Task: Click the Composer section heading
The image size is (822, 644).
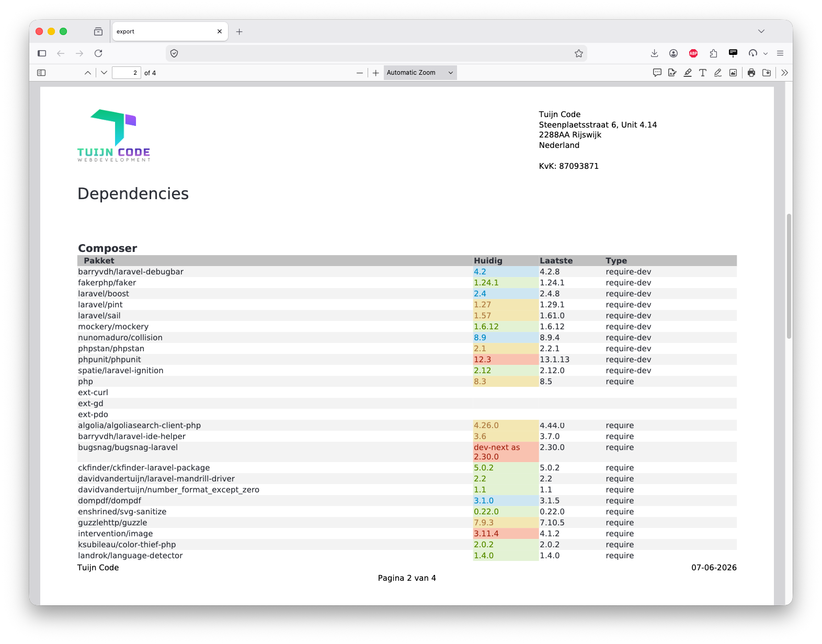Action: click(107, 248)
